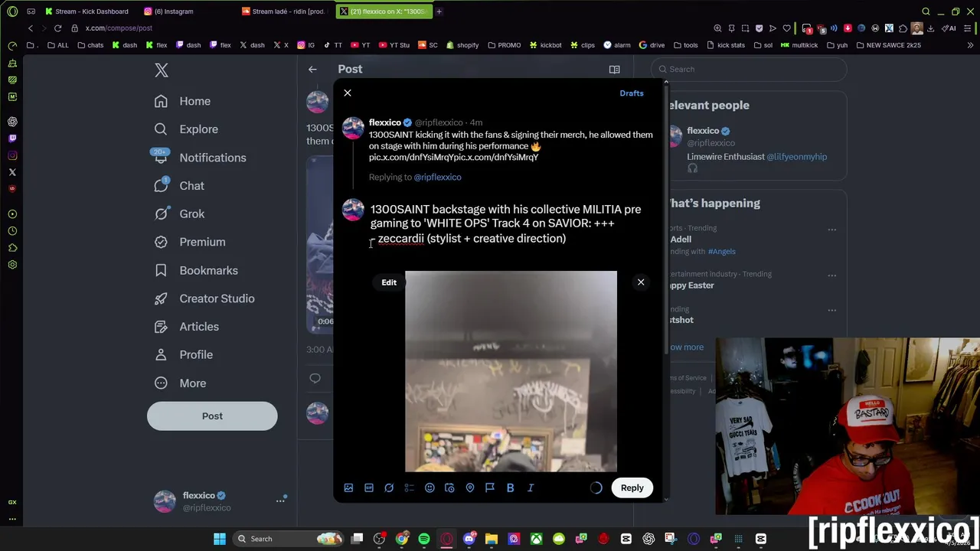This screenshot has height=551, width=980.
Task: Add a GIF to the reply
Action: 369,487
